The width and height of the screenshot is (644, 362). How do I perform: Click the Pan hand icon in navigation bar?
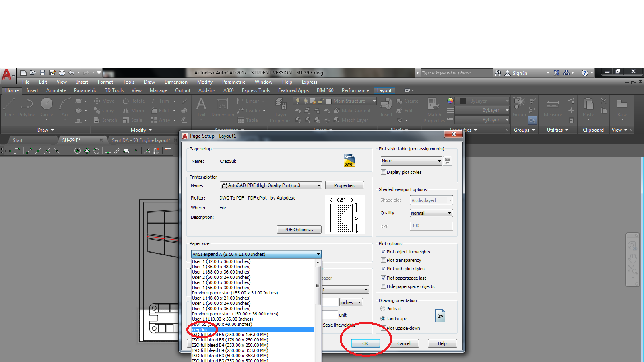click(x=633, y=257)
